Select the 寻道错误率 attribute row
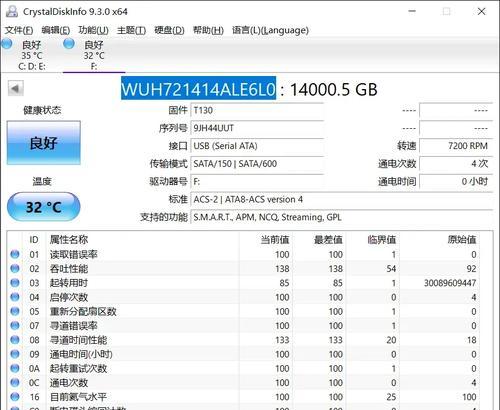The width and height of the screenshot is (500, 410). coord(243,326)
